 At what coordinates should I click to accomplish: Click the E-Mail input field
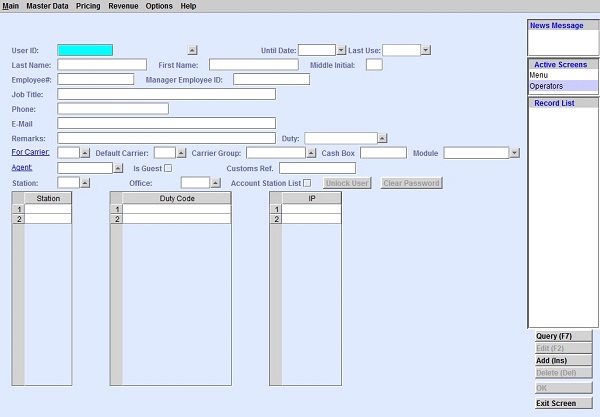click(166, 123)
